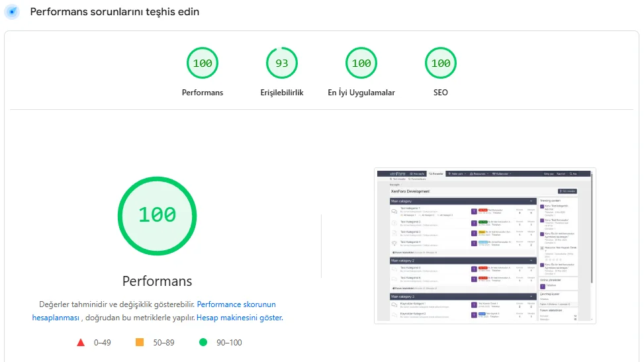Collapse Main category chevron in the preview
The image size is (644, 362).
click(531, 201)
